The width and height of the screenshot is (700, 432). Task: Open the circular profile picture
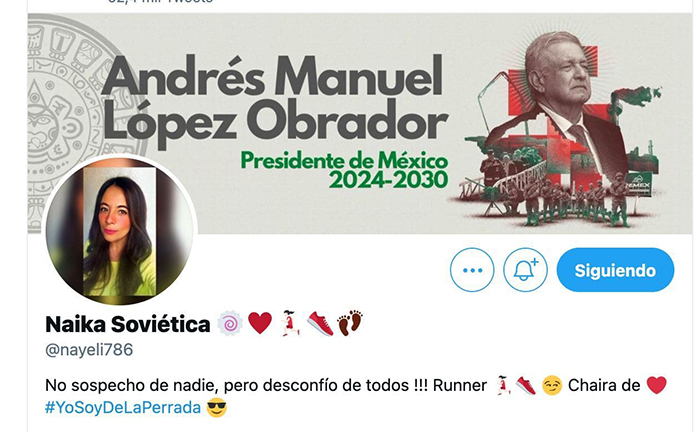120,230
